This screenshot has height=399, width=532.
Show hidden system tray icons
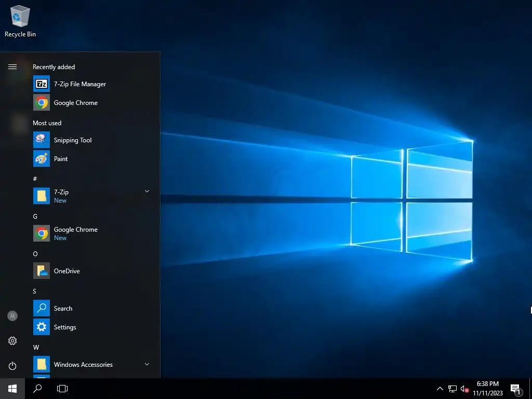click(x=440, y=389)
